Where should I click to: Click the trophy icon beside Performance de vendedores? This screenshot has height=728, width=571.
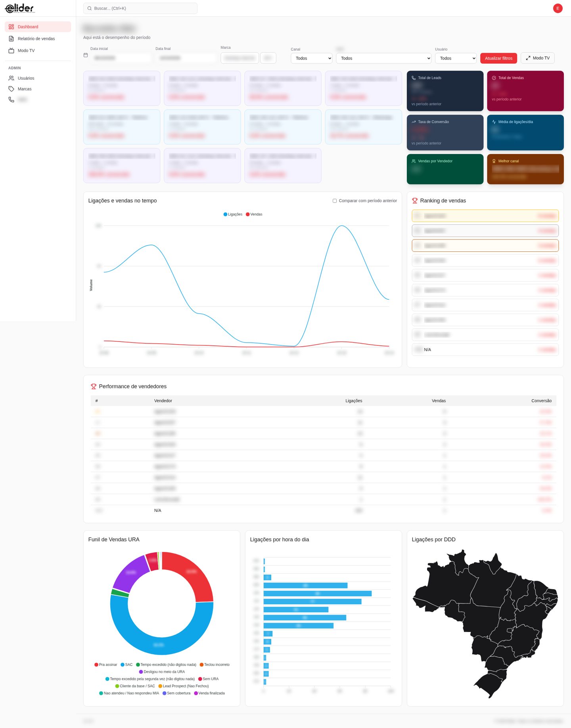94,387
